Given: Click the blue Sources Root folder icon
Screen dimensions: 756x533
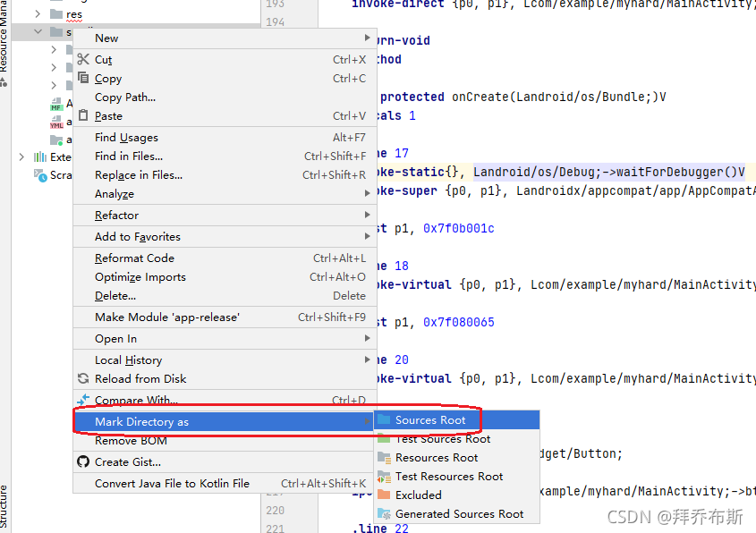Looking at the screenshot, I should point(384,419).
